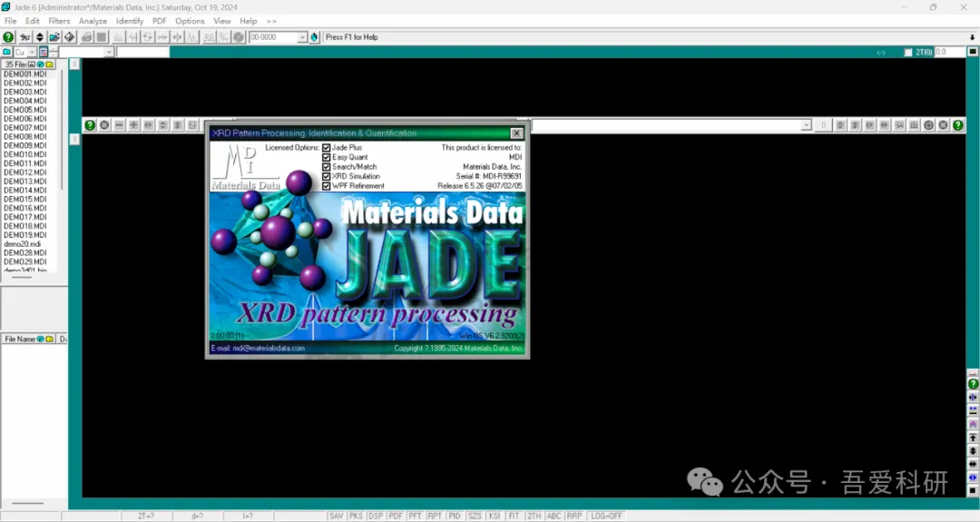Uncheck the Jade Plus option

(327, 148)
